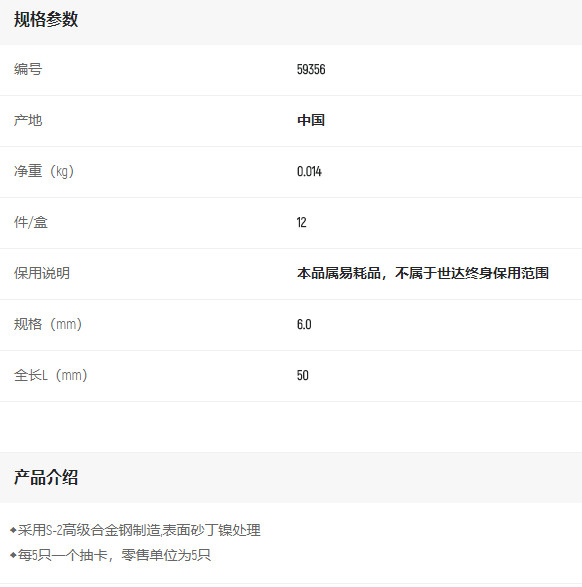Select the 产地 row label

point(28,120)
